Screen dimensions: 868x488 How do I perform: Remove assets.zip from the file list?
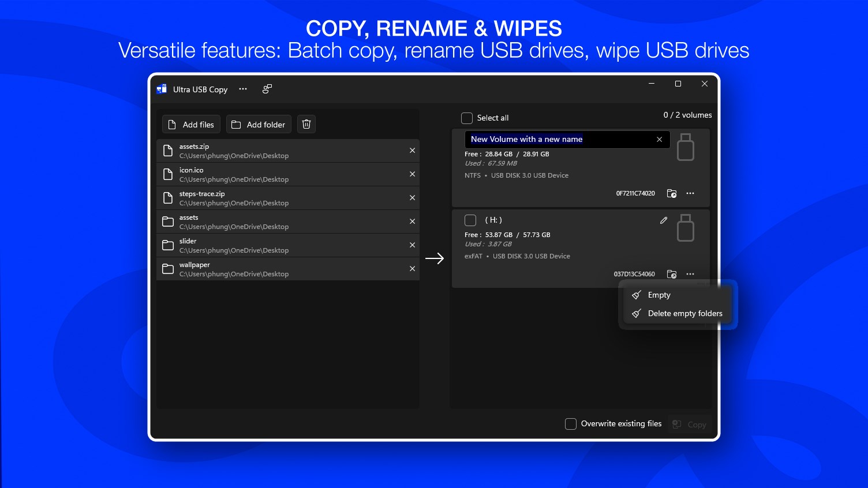coord(412,151)
